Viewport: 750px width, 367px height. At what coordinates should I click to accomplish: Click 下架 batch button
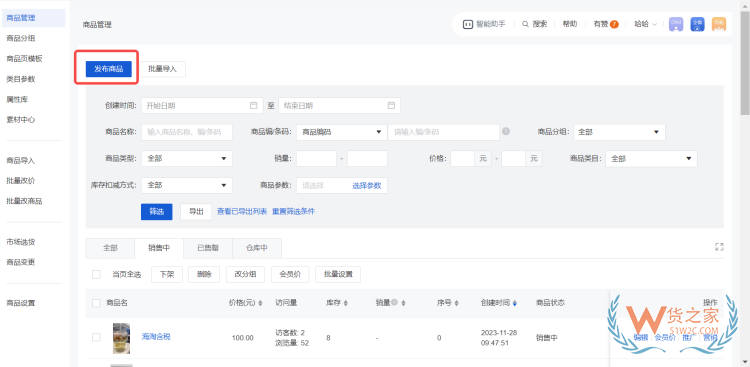pyautogui.click(x=167, y=274)
